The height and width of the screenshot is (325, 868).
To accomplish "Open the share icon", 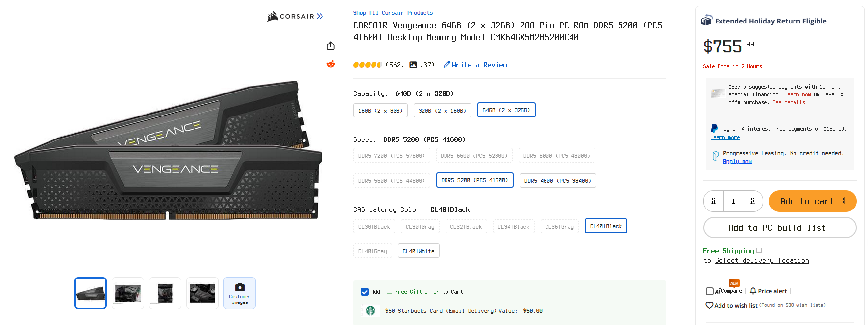I will pyautogui.click(x=331, y=46).
